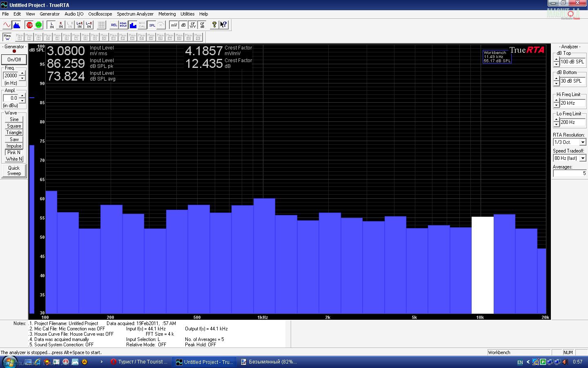Adjust the Lo Freq Limit stepper arrows
Image resolution: width=588 pixels, height=368 pixels.
(556, 122)
